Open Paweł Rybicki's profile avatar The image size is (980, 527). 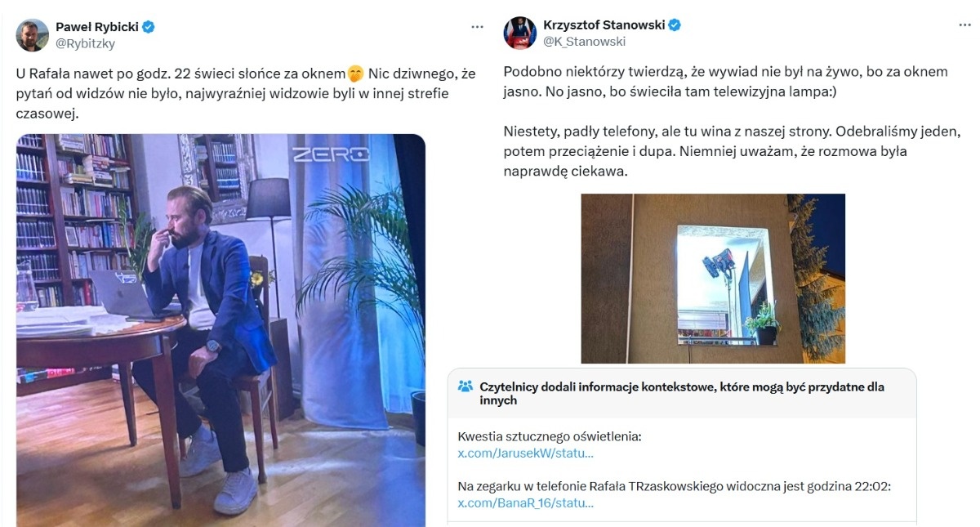coord(32,35)
